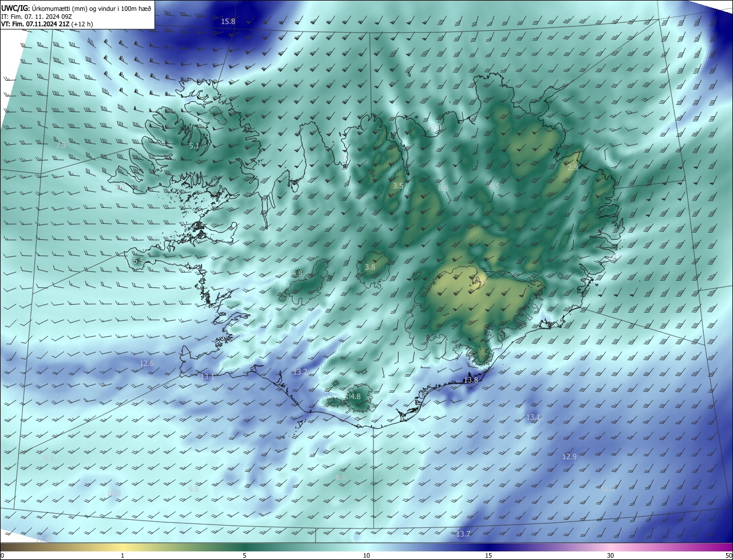Click the title text 'Úrkomumætti (mm) og vindur í 100m hæð'

tap(91, 8)
